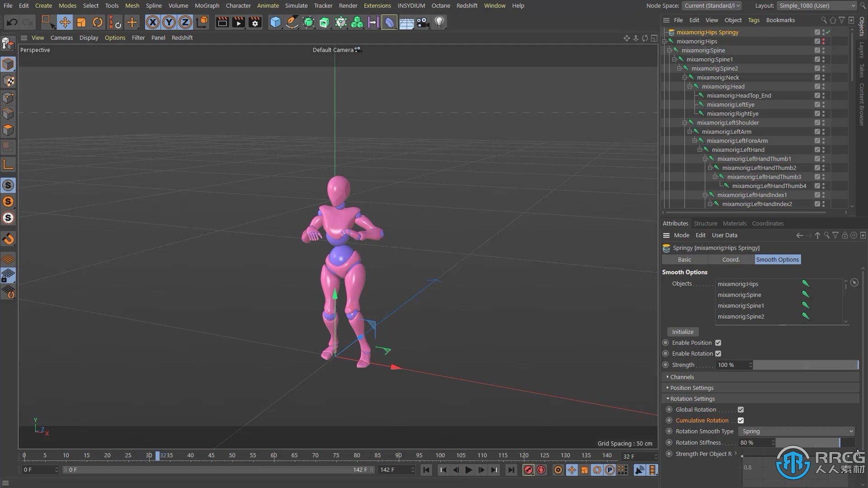
Task: Select mixamorig:Neck in object tree
Action: click(x=718, y=77)
